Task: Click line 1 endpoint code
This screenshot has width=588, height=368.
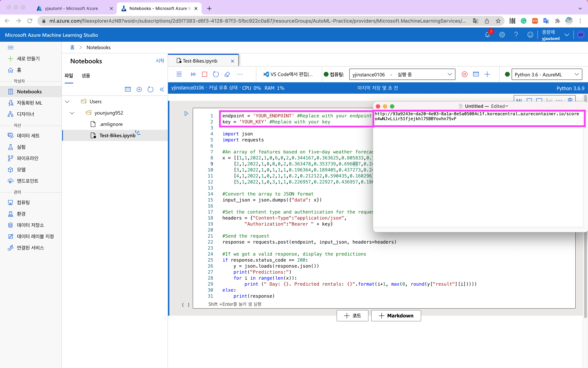Action: pos(297,116)
